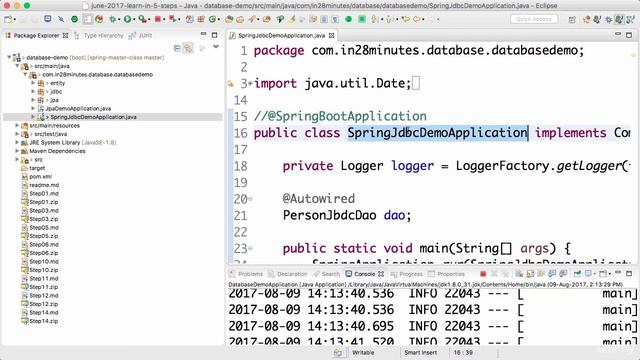Select JpaDemoApplication.java in Package Explorer
Image resolution: width=640 pixels, height=360 pixels.
[x=78, y=109]
